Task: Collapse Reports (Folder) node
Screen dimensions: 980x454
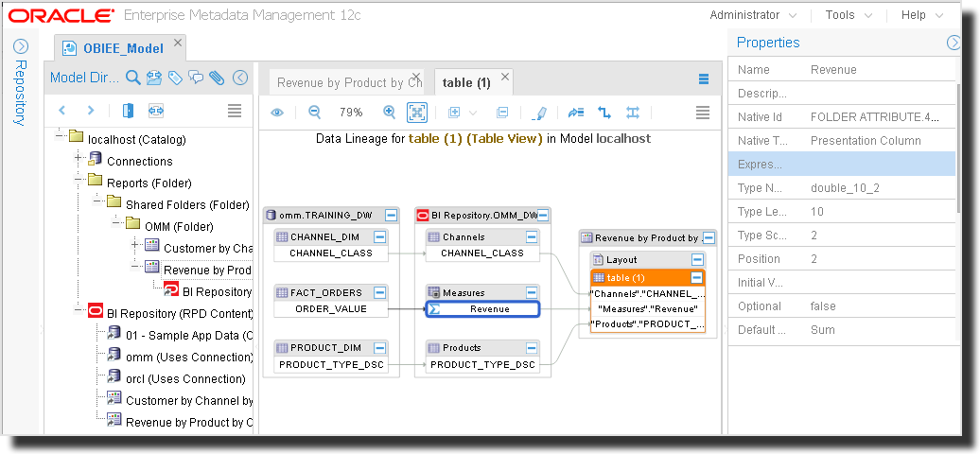Action: click(79, 180)
